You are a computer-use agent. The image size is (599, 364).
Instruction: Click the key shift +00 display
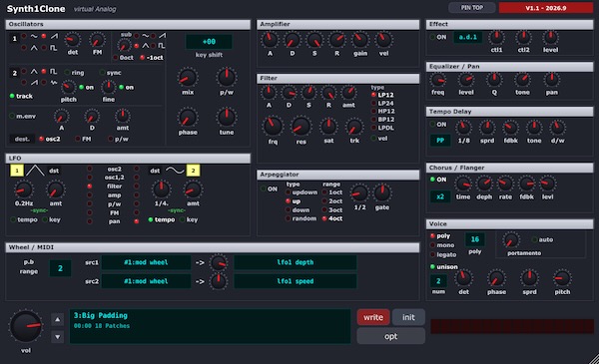point(209,42)
